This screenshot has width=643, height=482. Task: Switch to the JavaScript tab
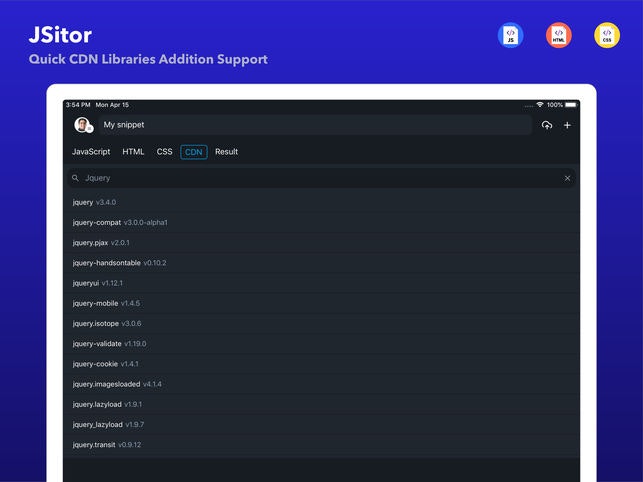91,152
